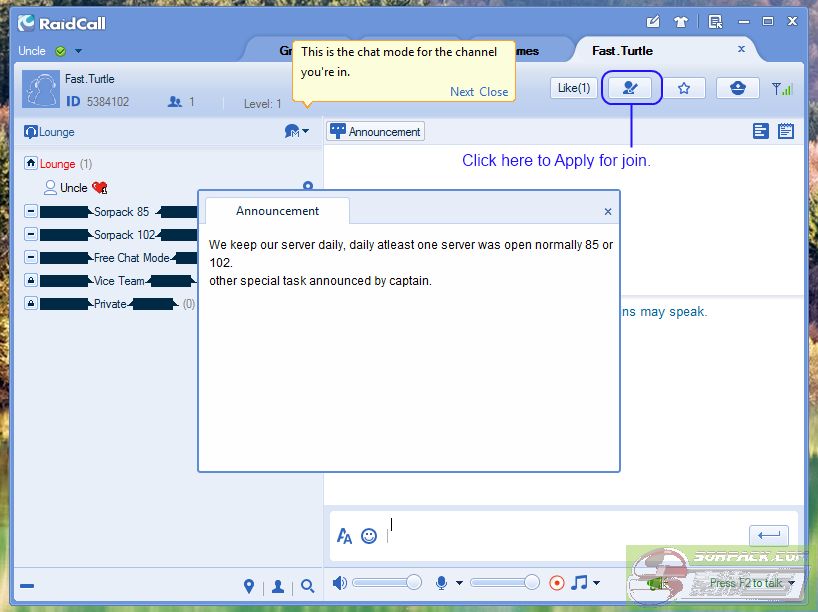Minimize the RaidCall window
The image size is (818, 612).
pyautogui.click(x=744, y=22)
